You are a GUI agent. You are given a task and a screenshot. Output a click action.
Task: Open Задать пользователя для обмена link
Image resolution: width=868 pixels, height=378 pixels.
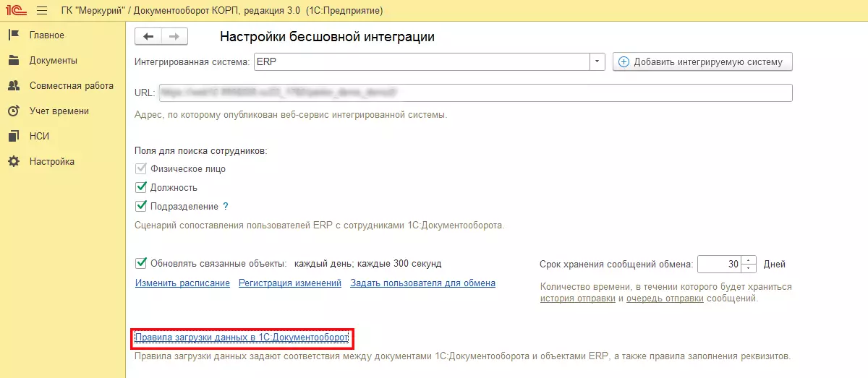pyautogui.click(x=423, y=283)
